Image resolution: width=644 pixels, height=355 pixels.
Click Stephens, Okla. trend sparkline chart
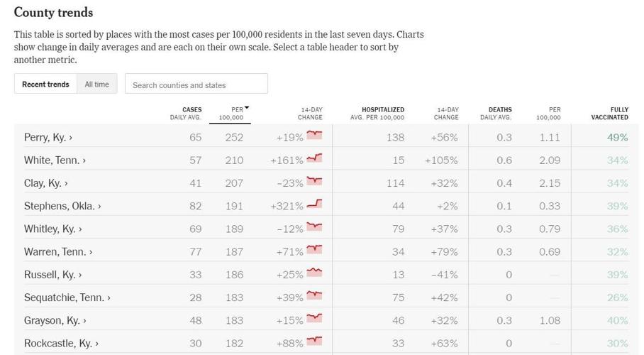(x=314, y=204)
